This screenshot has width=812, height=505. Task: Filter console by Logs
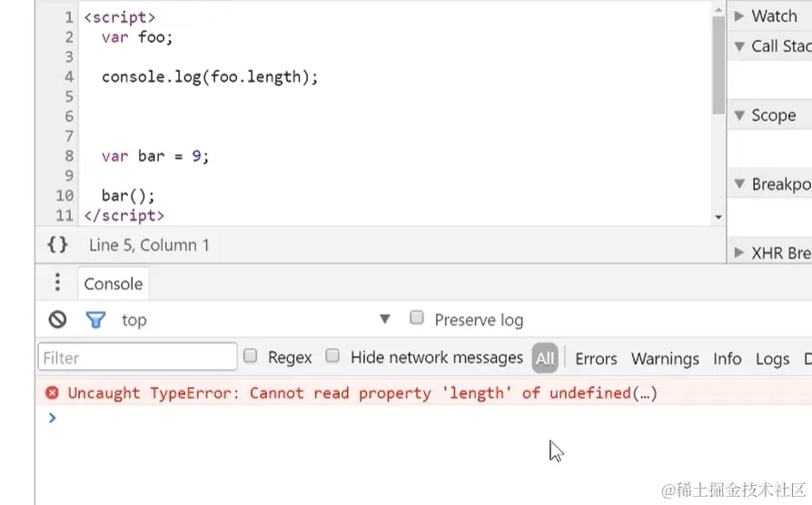tap(772, 359)
